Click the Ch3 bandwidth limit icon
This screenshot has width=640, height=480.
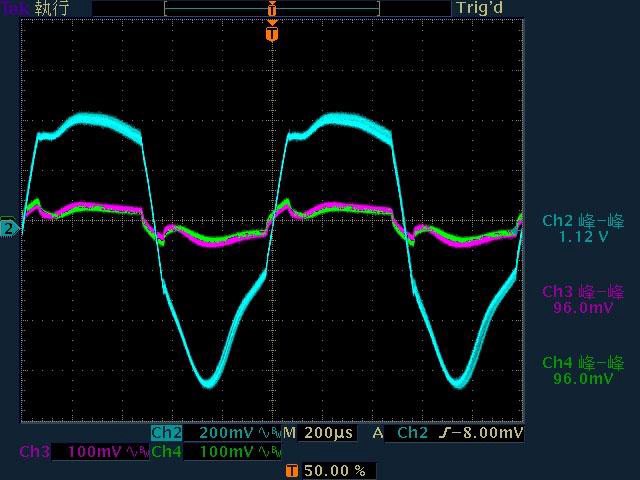135,452
